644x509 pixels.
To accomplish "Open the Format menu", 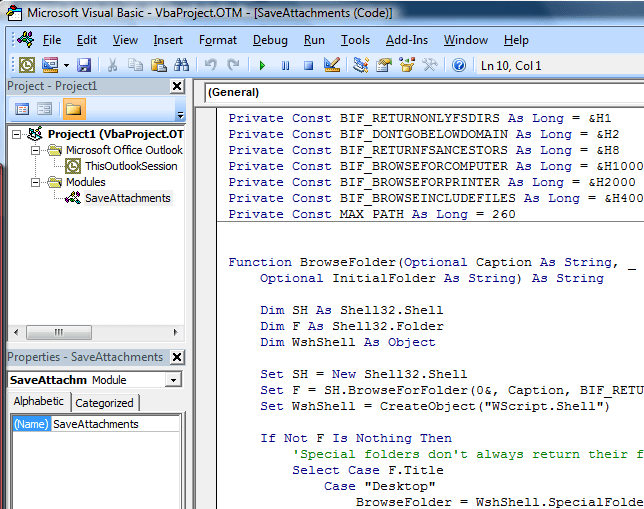I will coord(218,40).
